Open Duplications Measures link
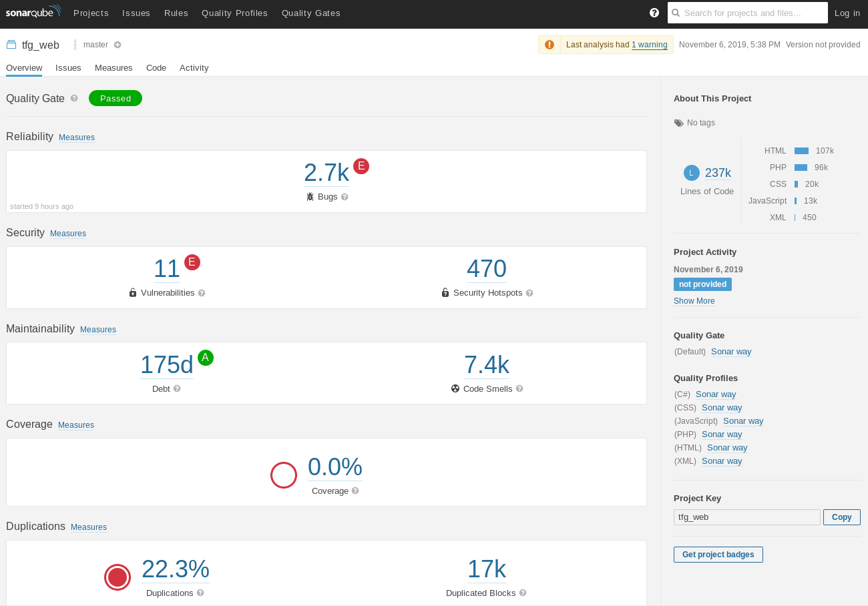The image size is (868, 606). click(x=89, y=527)
